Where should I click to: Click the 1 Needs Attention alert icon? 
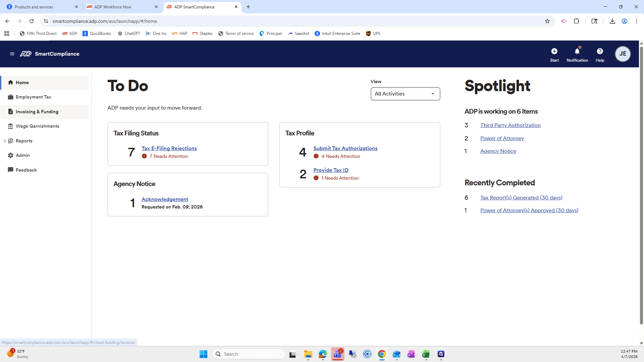click(316, 178)
